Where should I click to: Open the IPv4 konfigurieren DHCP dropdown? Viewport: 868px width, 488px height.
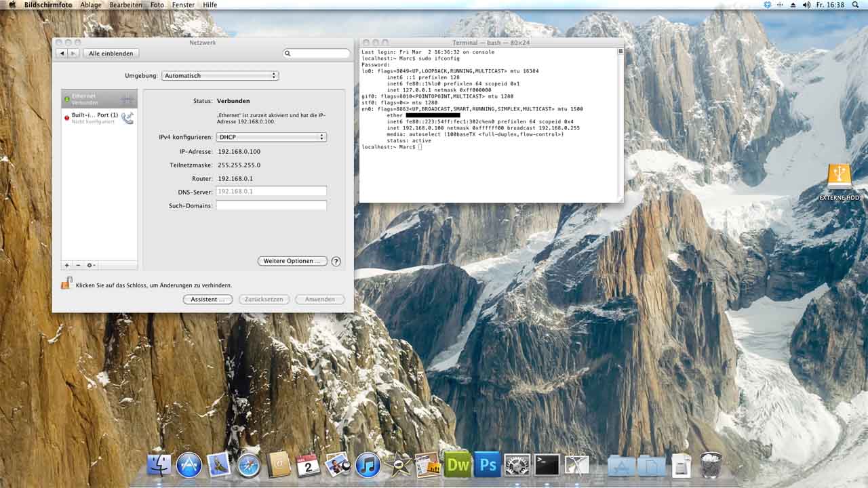coord(271,137)
